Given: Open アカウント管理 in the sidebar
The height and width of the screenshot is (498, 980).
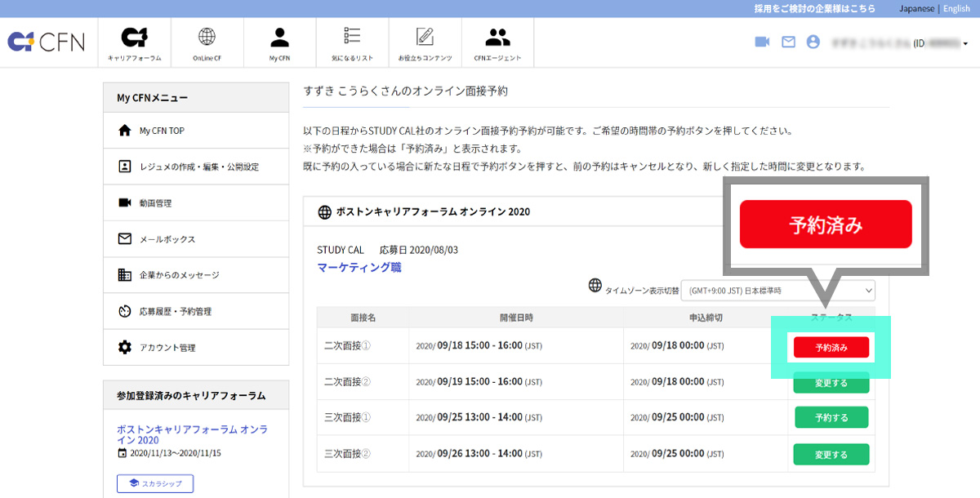Looking at the screenshot, I should point(196,347).
